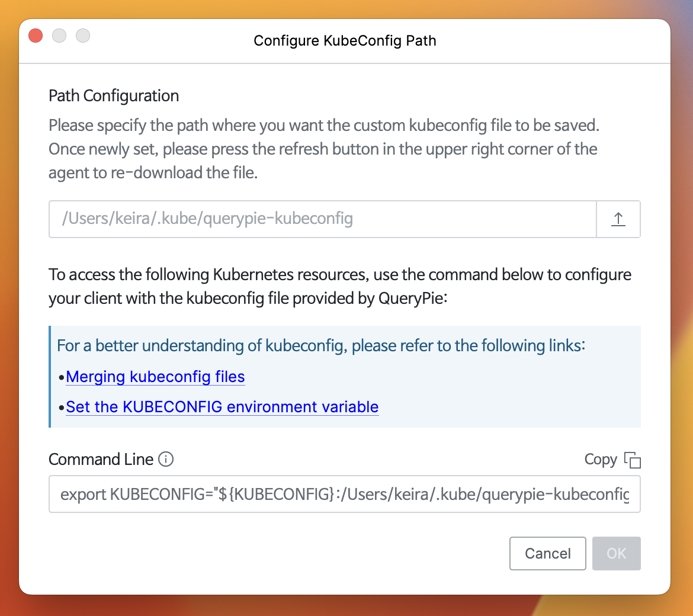Click the info icon next to Command Line
Screen dimensions: 693x616
(166, 460)
